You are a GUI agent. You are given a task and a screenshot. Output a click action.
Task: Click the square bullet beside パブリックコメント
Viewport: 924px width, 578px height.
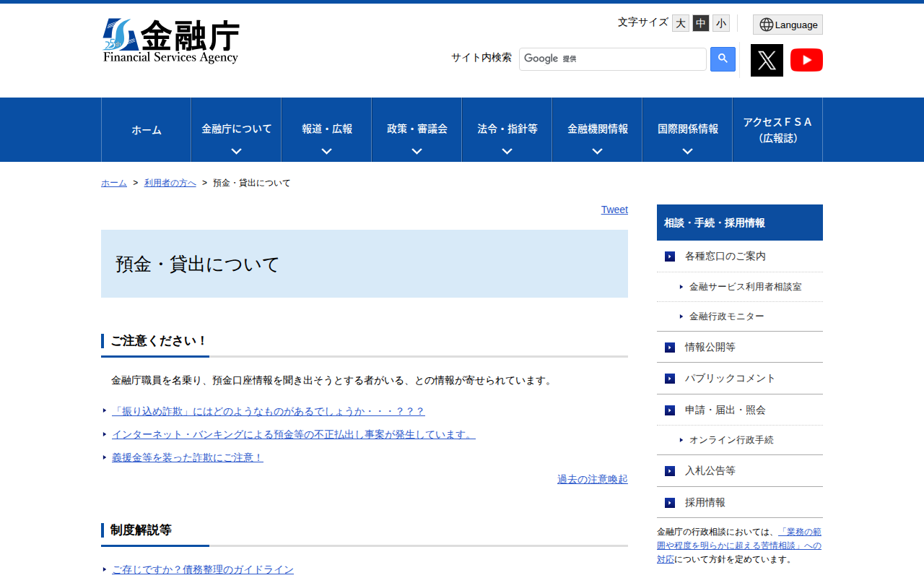pos(670,379)
